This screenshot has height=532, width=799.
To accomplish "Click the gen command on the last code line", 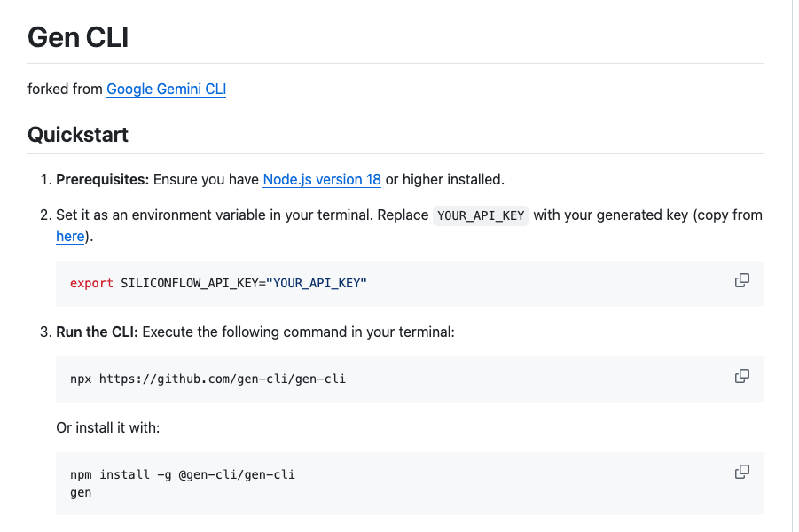I will coord(81,492).
